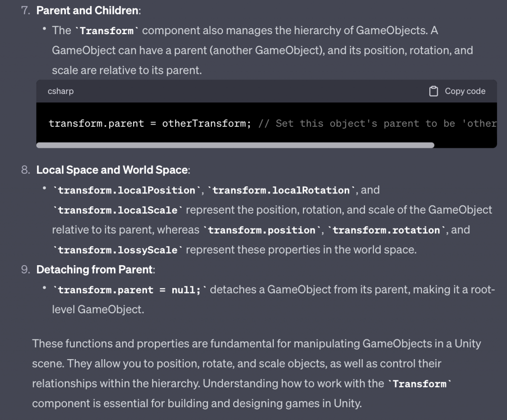Click the clipboard icon in code header
507x420 pixels.
(434, 91)
